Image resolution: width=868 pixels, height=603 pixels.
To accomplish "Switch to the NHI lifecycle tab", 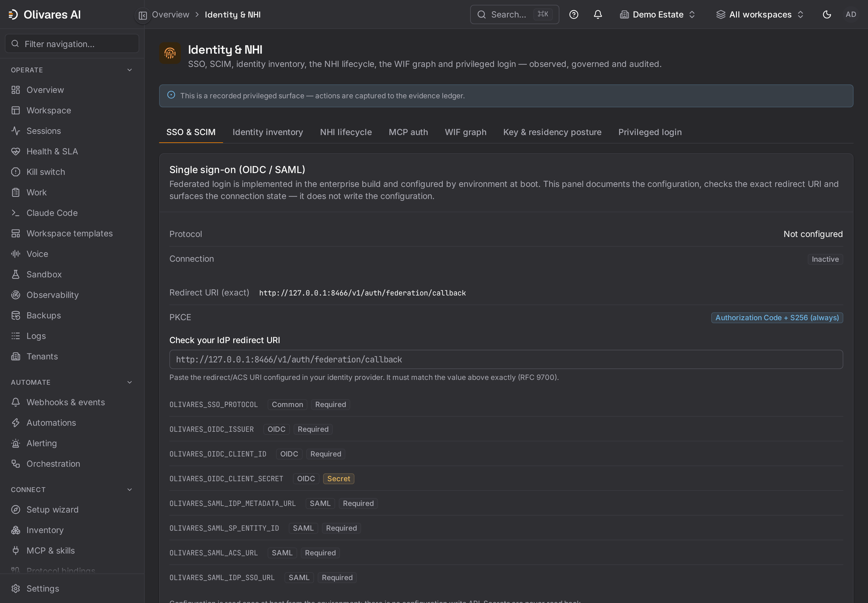I will (346, 132).
